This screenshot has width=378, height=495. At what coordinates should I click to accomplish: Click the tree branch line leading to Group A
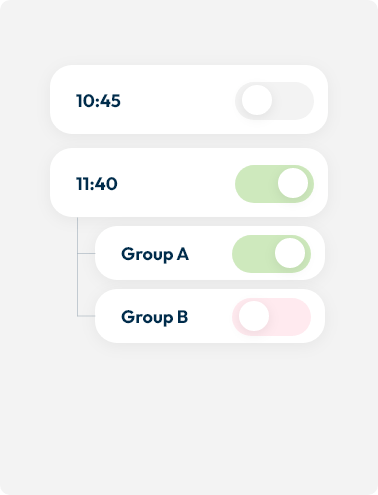click(x=86, y=253)
